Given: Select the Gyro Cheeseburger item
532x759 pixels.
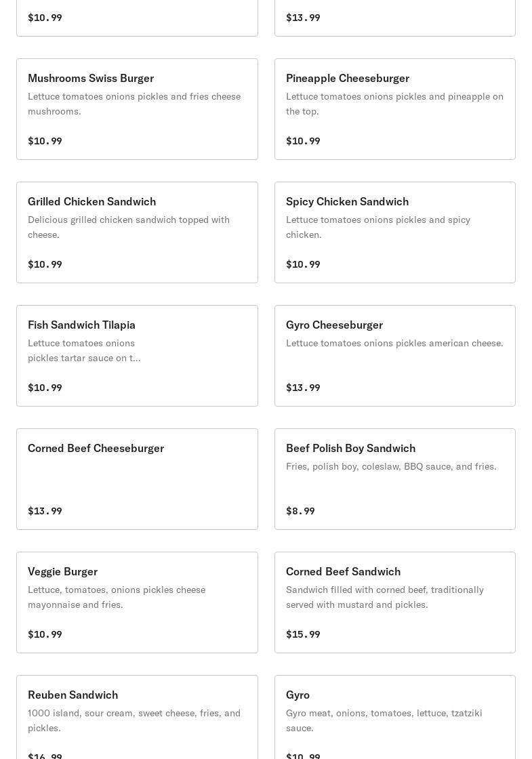Looking at the screenshot, I should 395,356.
